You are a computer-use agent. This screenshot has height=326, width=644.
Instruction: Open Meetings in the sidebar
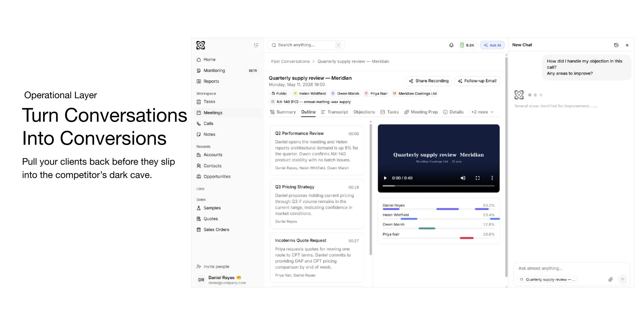(x=227, y=113)
